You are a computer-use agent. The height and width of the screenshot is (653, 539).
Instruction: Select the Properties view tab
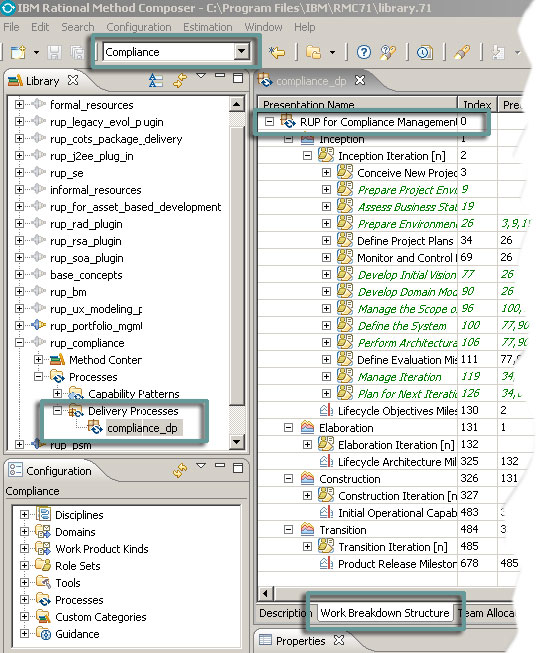(301, 641)
